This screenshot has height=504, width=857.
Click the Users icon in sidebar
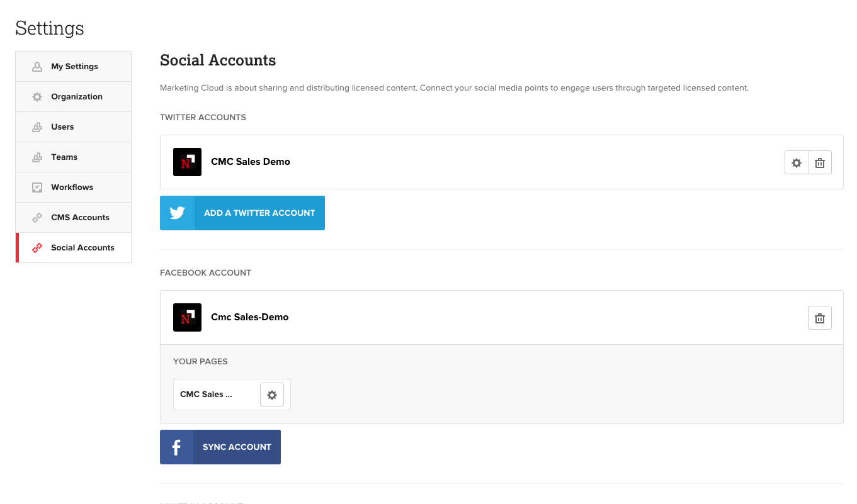point(37,126)
